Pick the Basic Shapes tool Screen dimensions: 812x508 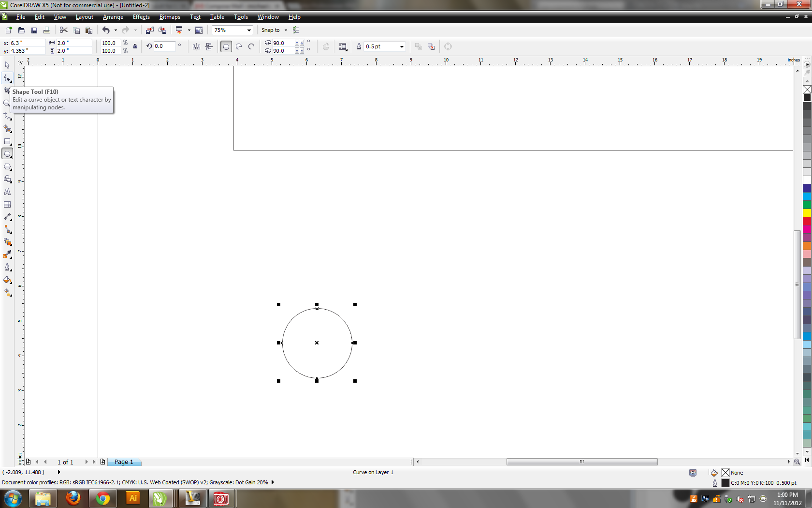[x=7, y=179]
